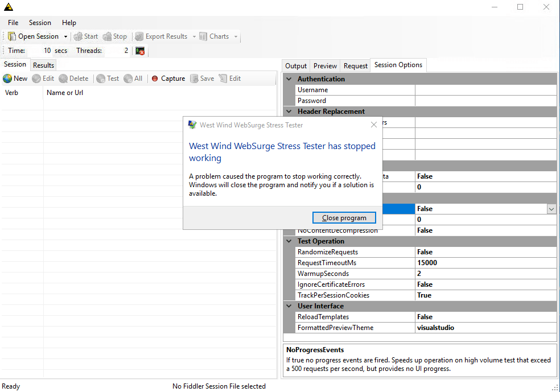Open the Help menu

[69, 23]
